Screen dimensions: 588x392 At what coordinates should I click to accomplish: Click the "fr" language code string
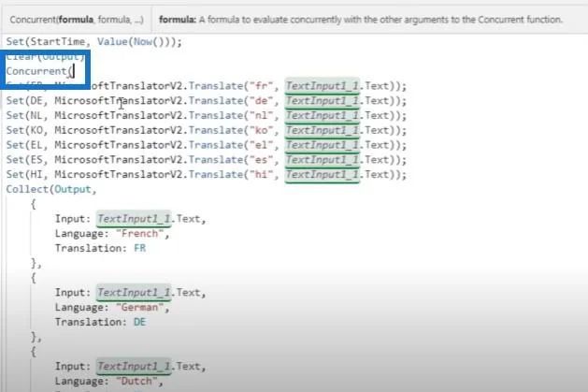(262, 86)
